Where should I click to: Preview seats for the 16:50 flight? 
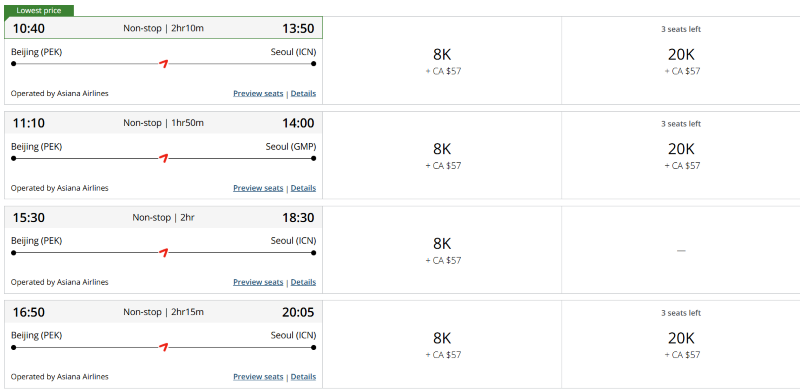point(258,377)
